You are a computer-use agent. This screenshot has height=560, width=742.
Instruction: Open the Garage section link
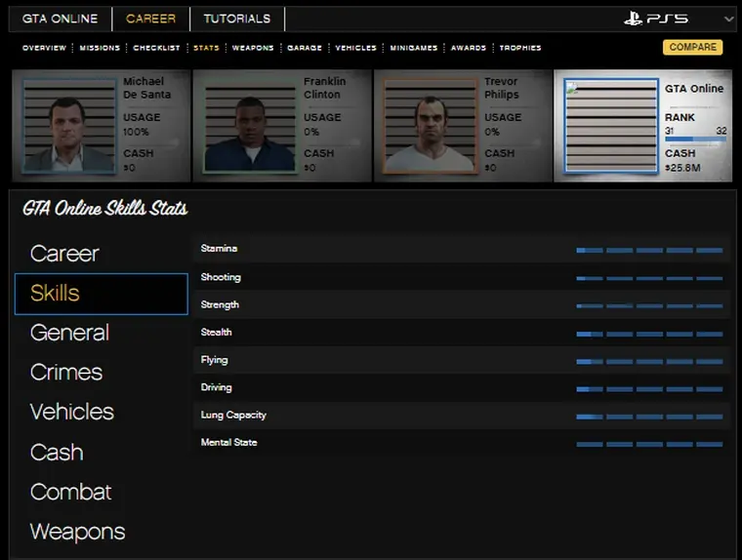pyautogui.click(x=305, y=48)
